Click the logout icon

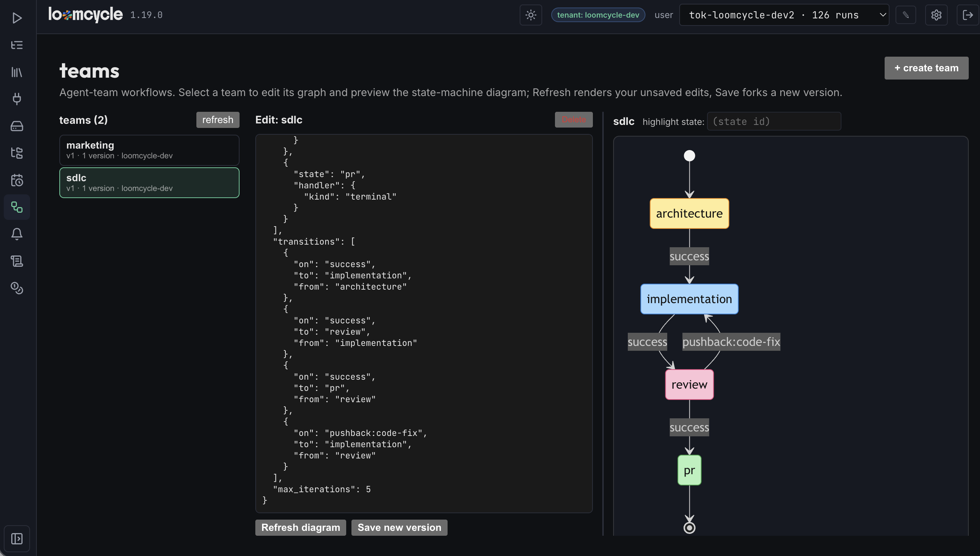coord(968,15)
